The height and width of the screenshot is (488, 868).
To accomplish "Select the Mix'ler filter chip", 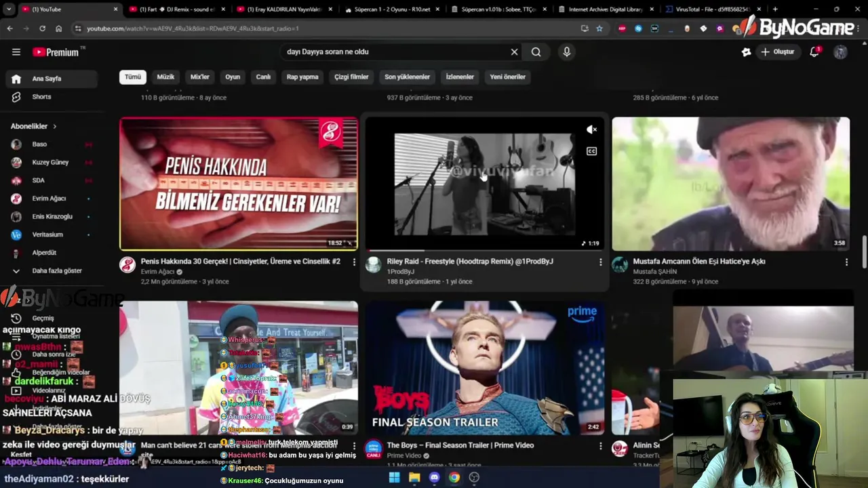I will pyautogui.click(x=200, y=77).
